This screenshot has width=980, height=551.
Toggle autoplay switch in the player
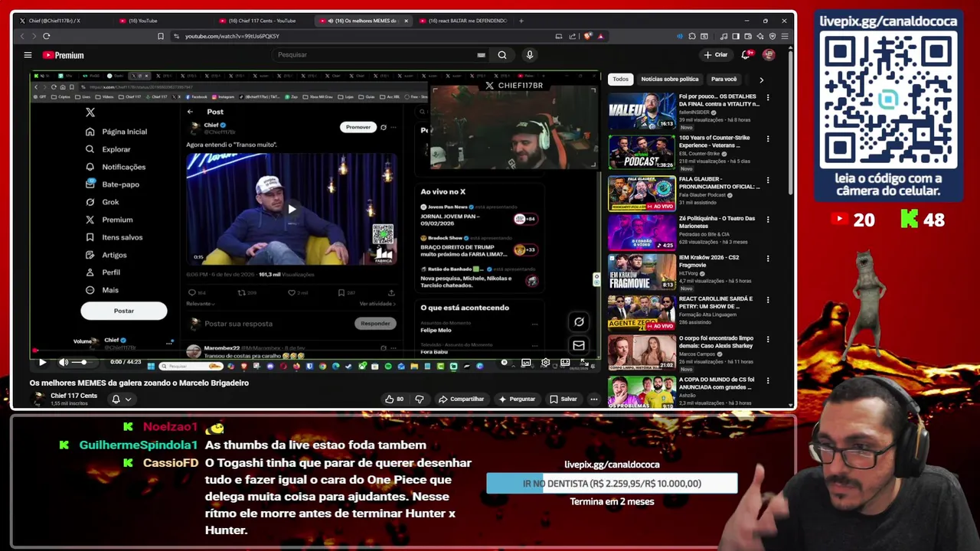[505, 362]
